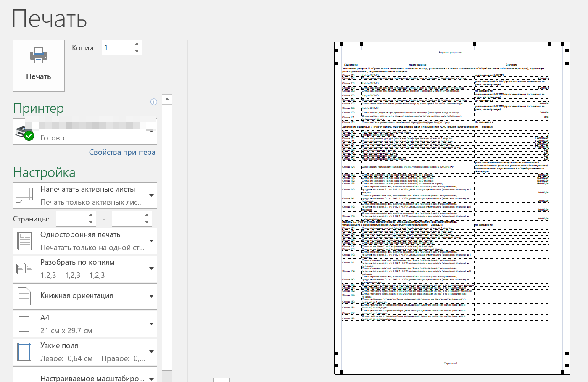Click the Печать page heading
The image size is (588, 382).
50,19
